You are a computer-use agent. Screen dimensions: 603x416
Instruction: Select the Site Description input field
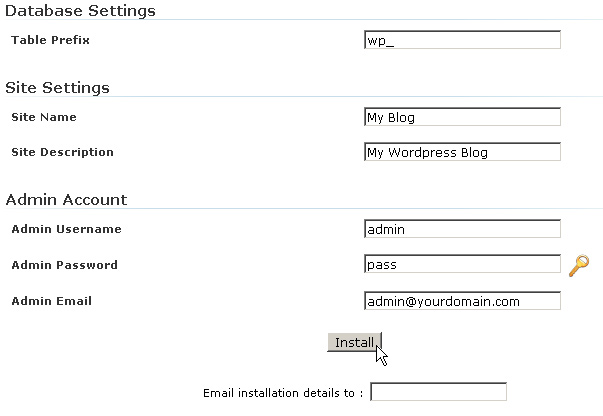pos(462,152)
